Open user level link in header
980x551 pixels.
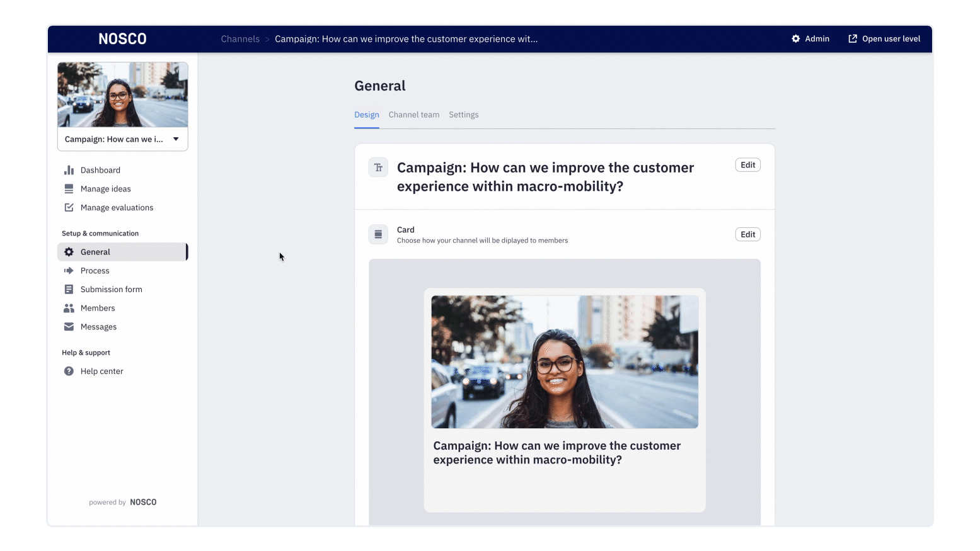[x=884, y=39]
